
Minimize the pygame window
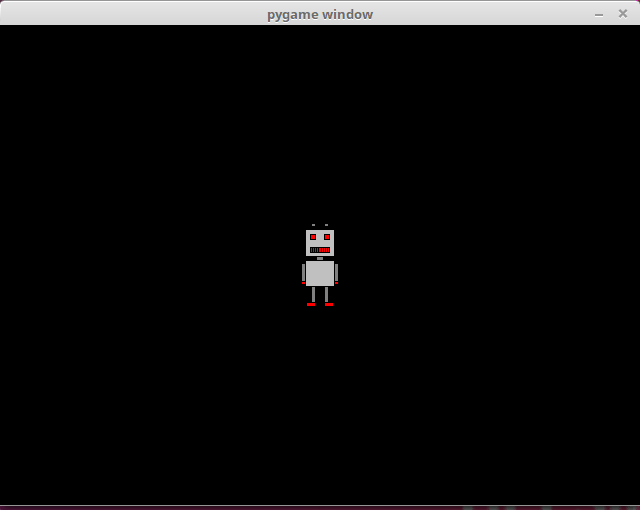pos(599,14)
